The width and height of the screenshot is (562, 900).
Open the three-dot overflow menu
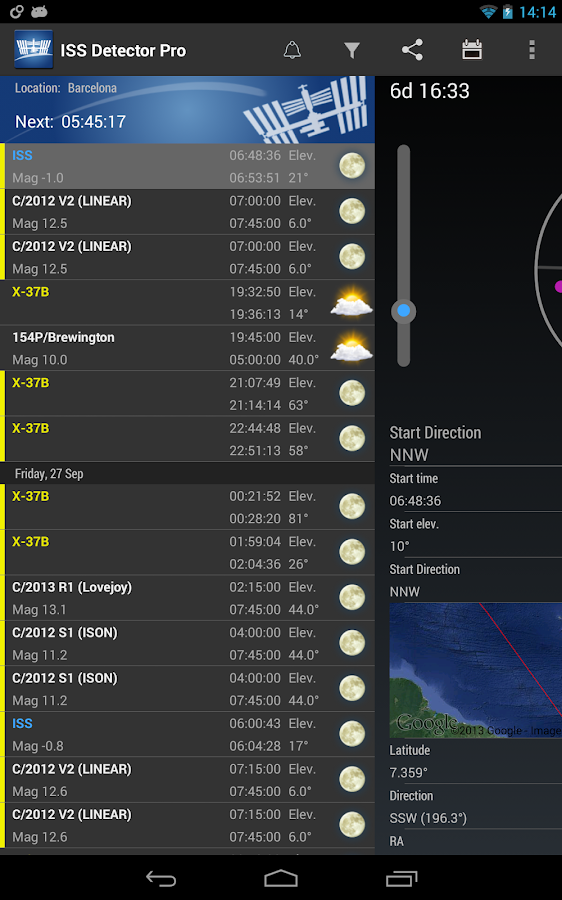532,50
